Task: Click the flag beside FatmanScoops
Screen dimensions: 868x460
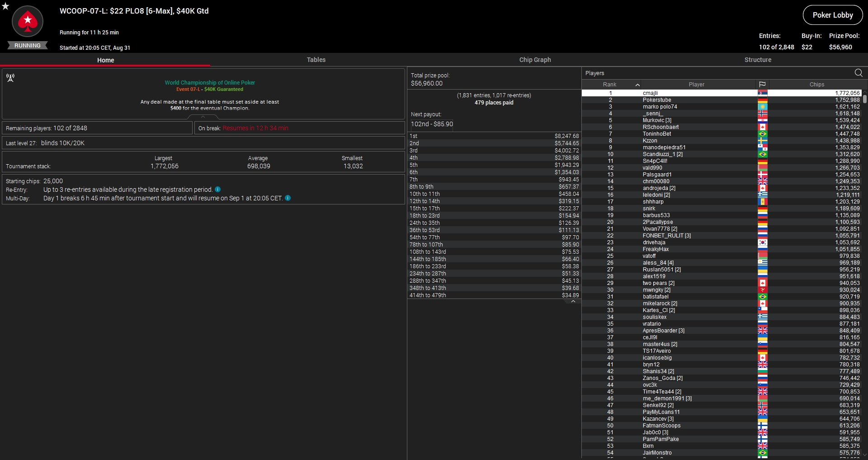Action: 762,426
